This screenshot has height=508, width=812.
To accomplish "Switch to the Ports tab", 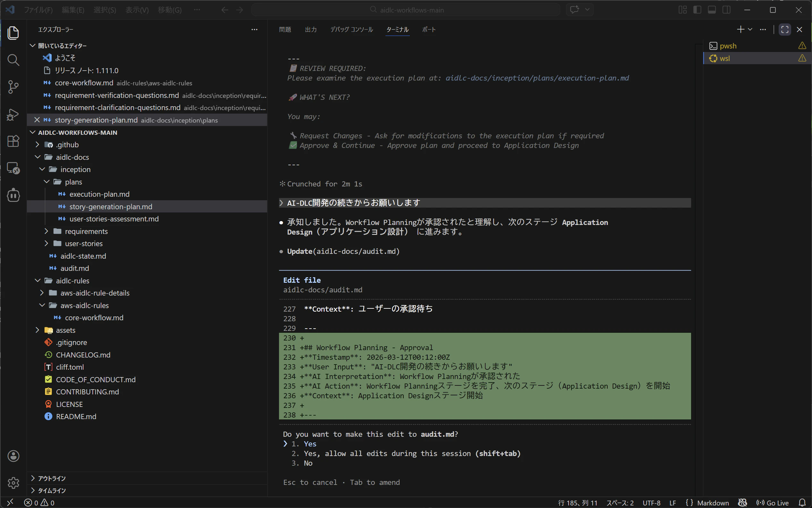I will click(429, 30).
